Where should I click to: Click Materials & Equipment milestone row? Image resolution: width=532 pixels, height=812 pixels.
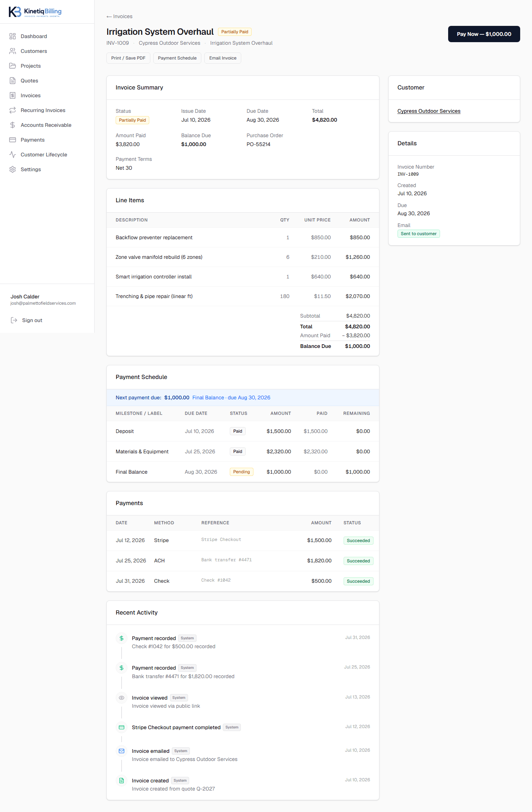pyautogui.click(x=243, y=451)
